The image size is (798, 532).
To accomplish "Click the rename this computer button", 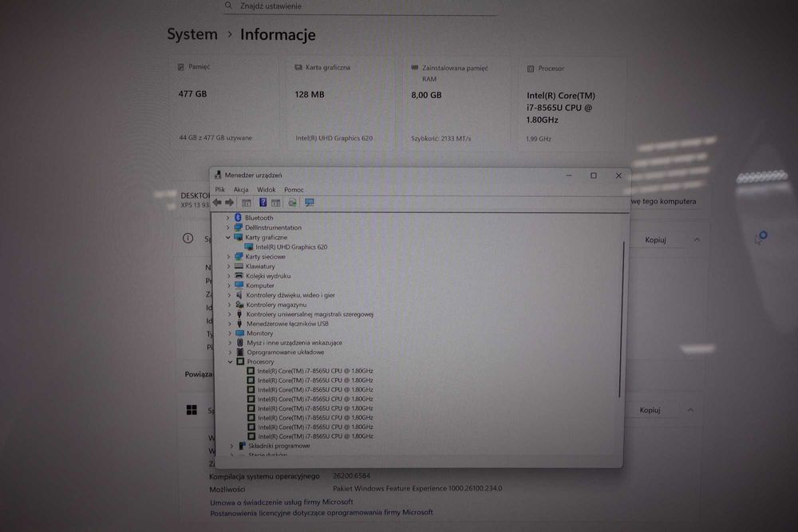I will pyautogui.click(x=663, y=202).
